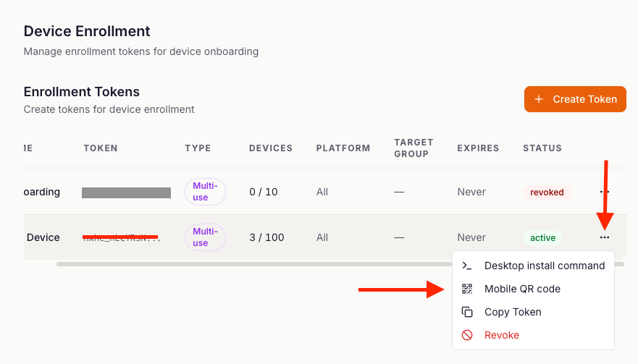The width and height of the screenshot is (638, 364).
Task: Click the QR code icon in the menu
Action: [467, 289]
